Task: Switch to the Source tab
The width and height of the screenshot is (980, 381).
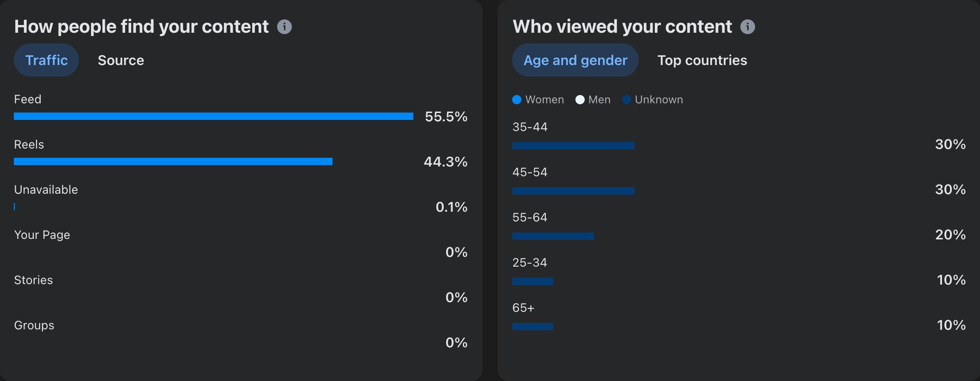Action: click(121, 60)
